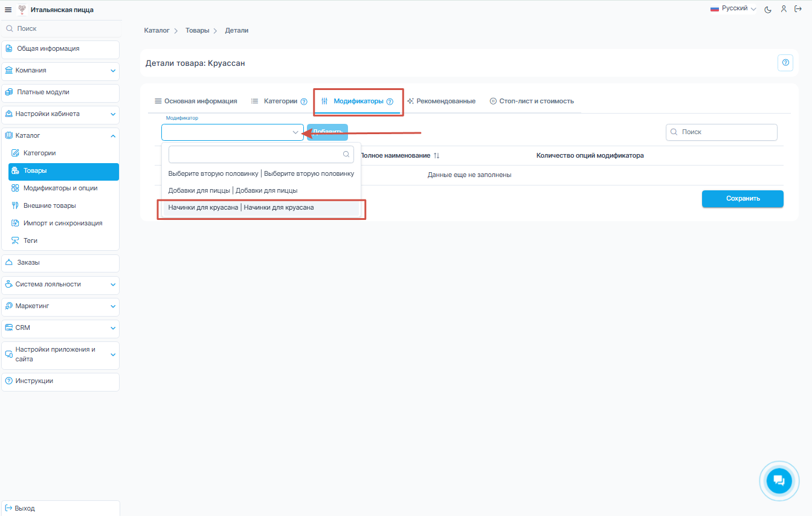Click the dropdown filter text box
Screen dimensions: 812x516
(261, 154)
